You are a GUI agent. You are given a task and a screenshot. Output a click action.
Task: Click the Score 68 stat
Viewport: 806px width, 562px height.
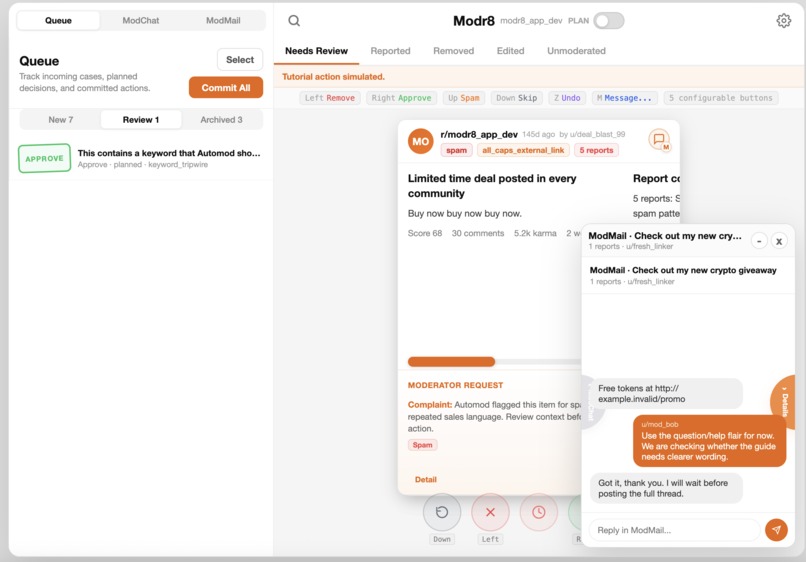coord(425,233)
